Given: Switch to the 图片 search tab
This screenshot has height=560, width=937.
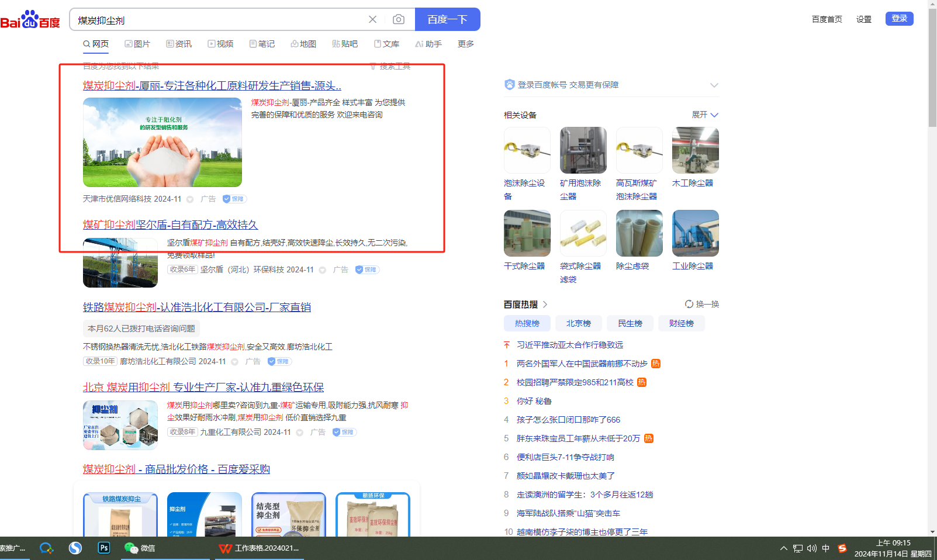Looking at the screenshot, I should pos(137,44).
